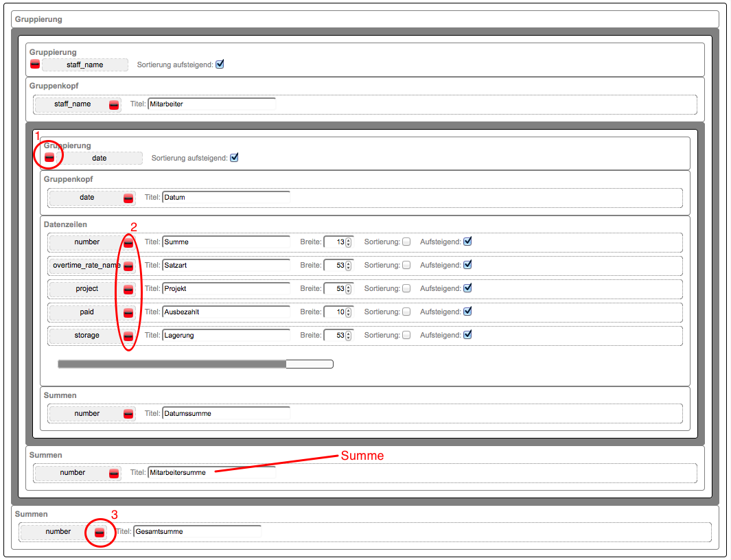Screen dimensions: 731x560
Task: Delete the Datumssumme number sum with its red icon
Action: click(x=128, y=414)
